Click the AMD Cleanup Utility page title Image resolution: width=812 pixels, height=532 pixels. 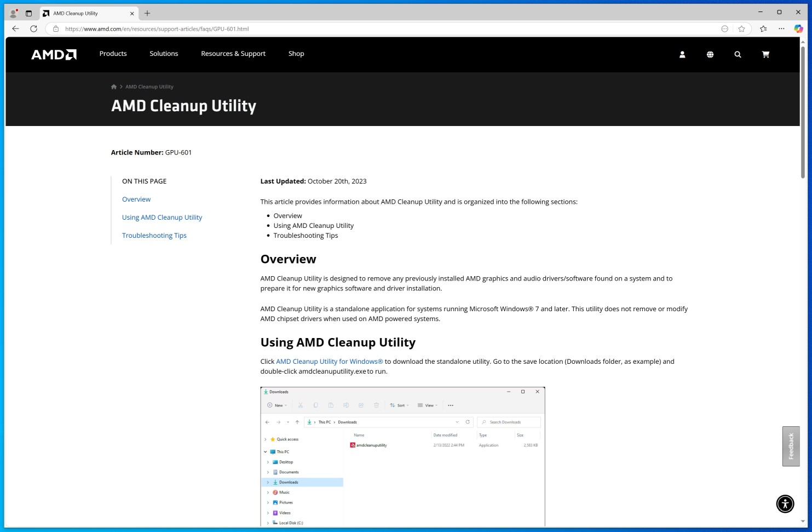pyautogui.click(x=183, y=106)
